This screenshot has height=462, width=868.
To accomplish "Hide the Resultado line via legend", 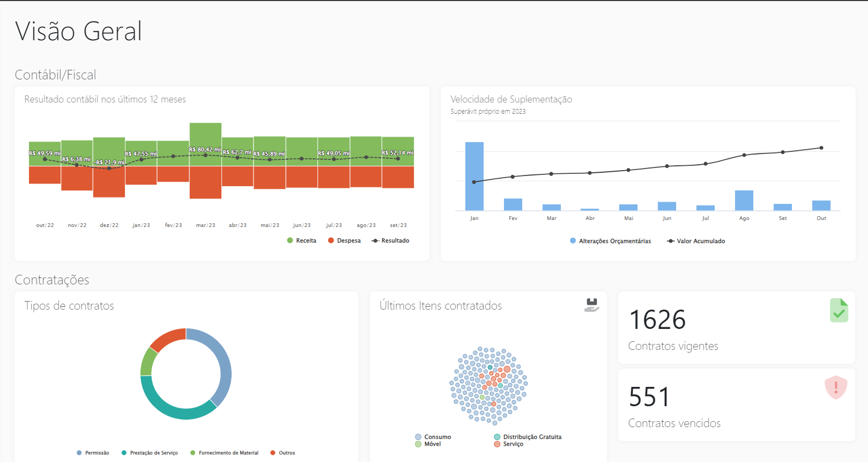I will (390, 241).
